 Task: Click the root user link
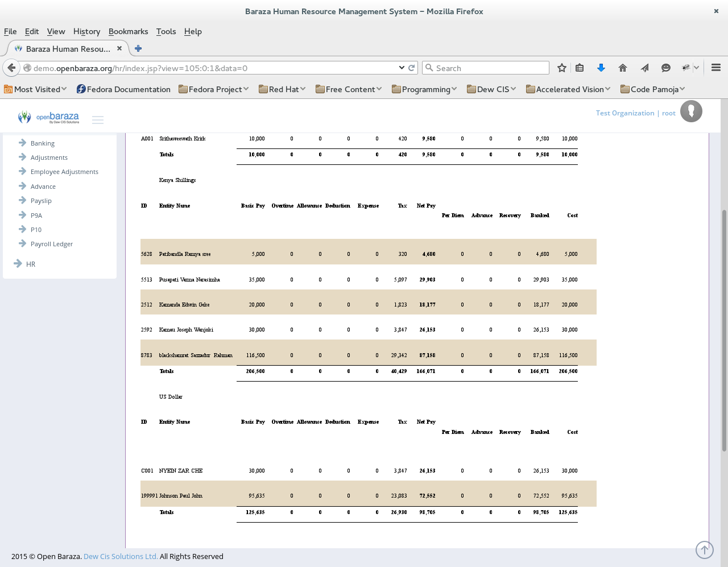pyautogui.click(x=669, y=113)
